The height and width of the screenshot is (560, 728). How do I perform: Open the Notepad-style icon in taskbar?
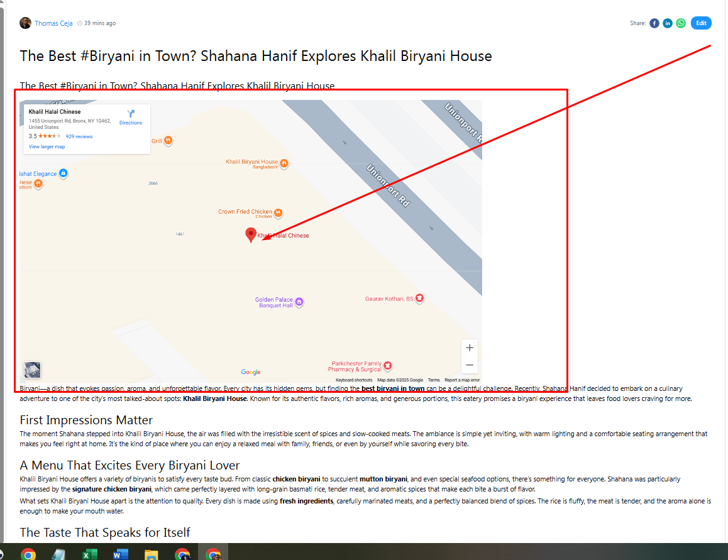tap(58, 554)
